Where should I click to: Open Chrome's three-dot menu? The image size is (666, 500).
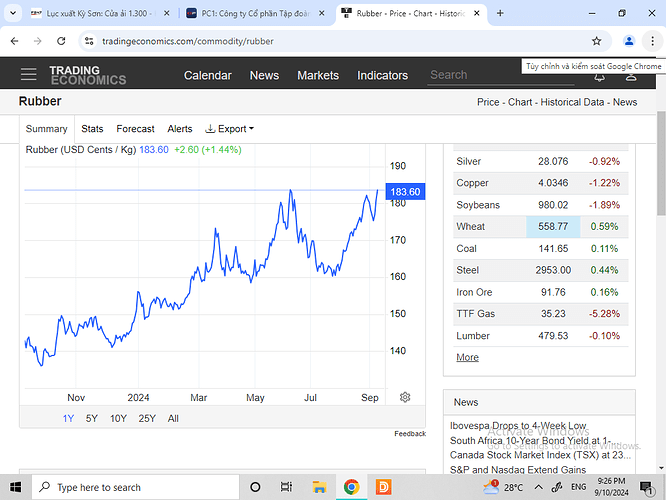653,41
